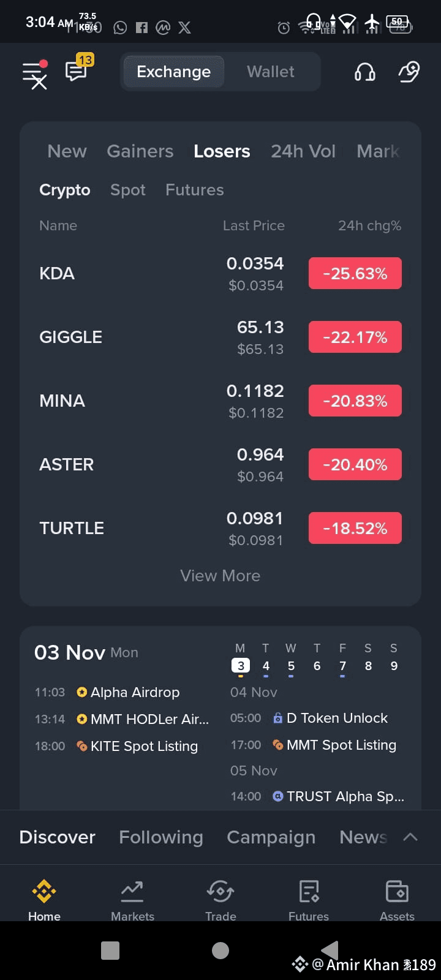Image resolution: width=441 pixels, height=980 pixels.
Task: Open the Trade swap icon
Action: pyautogui.click(x=221, y=892)
